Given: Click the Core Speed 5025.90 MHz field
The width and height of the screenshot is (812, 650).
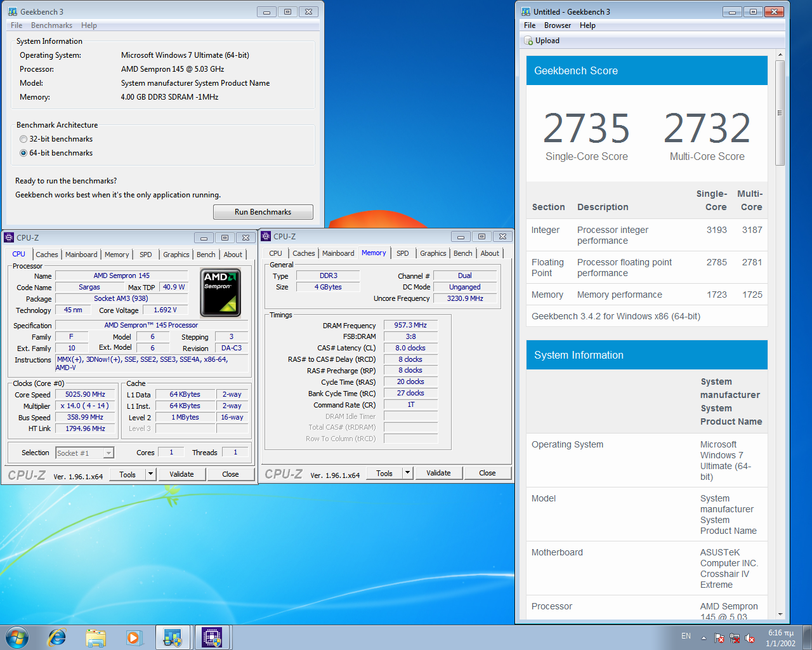Looking at the screenshot, I should (85, 394).
